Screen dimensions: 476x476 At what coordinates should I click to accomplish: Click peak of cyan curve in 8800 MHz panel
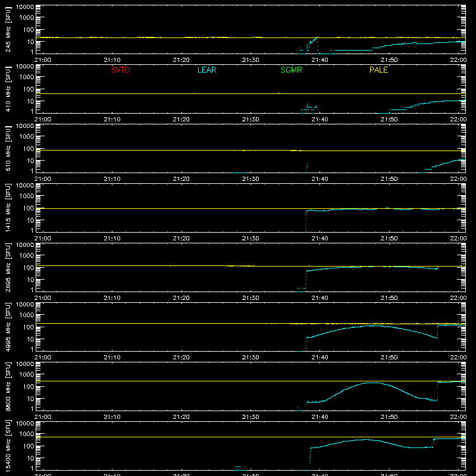[x=372, y=383]
